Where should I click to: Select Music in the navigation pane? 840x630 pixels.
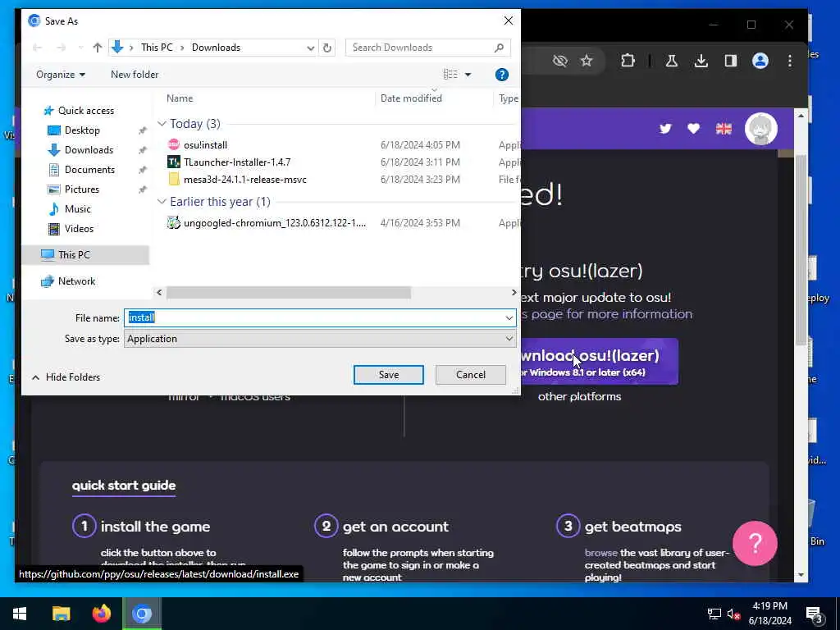[x=77, y=209]
